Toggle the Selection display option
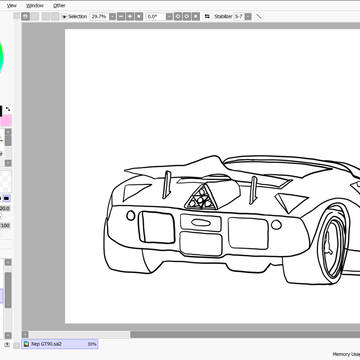 75,16
